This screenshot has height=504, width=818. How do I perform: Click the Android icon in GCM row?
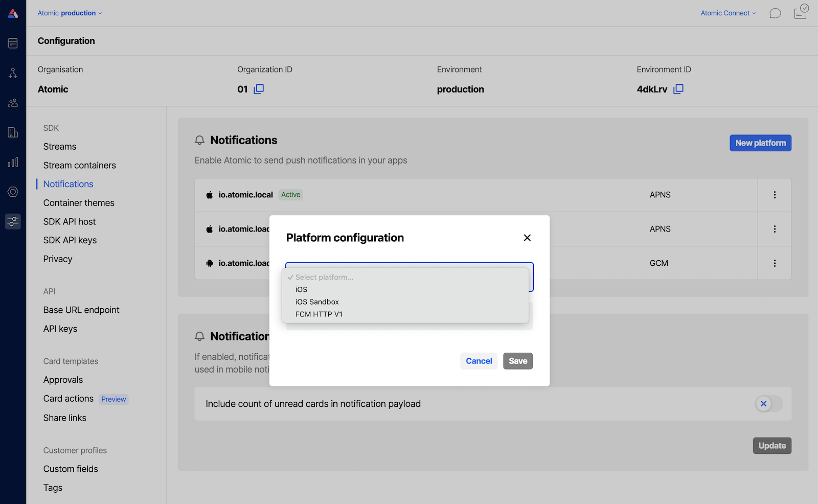pos(210,263)
